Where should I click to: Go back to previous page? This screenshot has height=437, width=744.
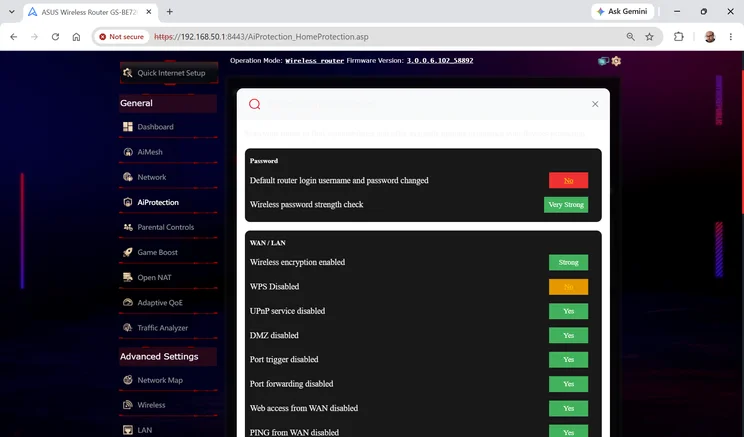[14, 37]
